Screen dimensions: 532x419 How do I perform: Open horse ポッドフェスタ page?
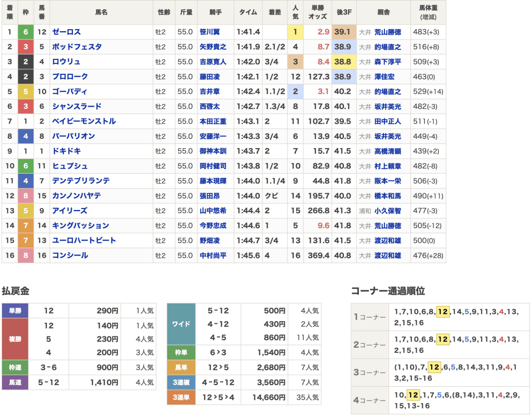77,47
